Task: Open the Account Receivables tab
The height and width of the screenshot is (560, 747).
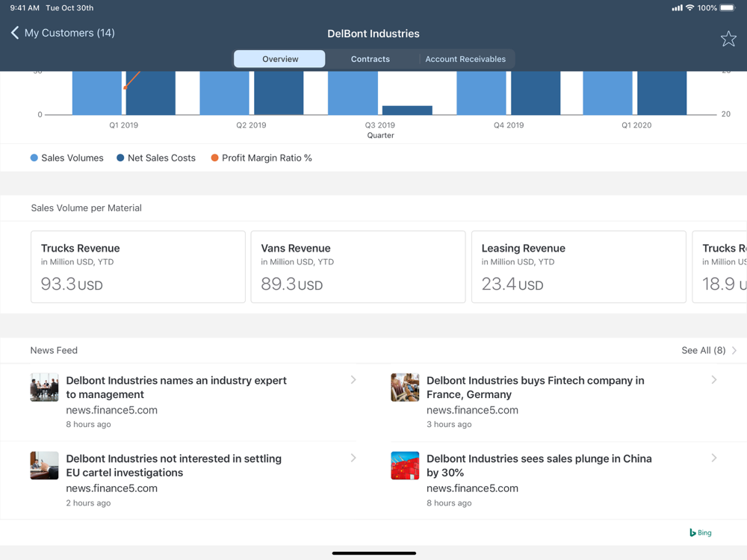Action: (465, 59)
